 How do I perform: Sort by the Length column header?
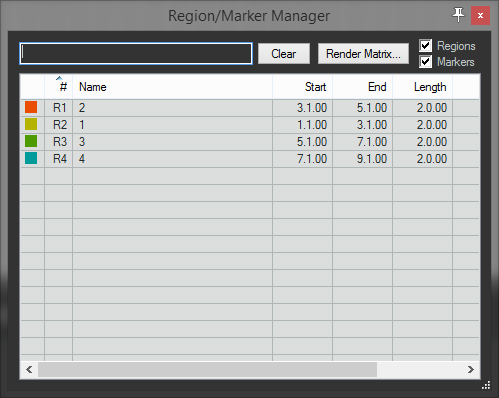pyautogui.click(x=422, y=87)
